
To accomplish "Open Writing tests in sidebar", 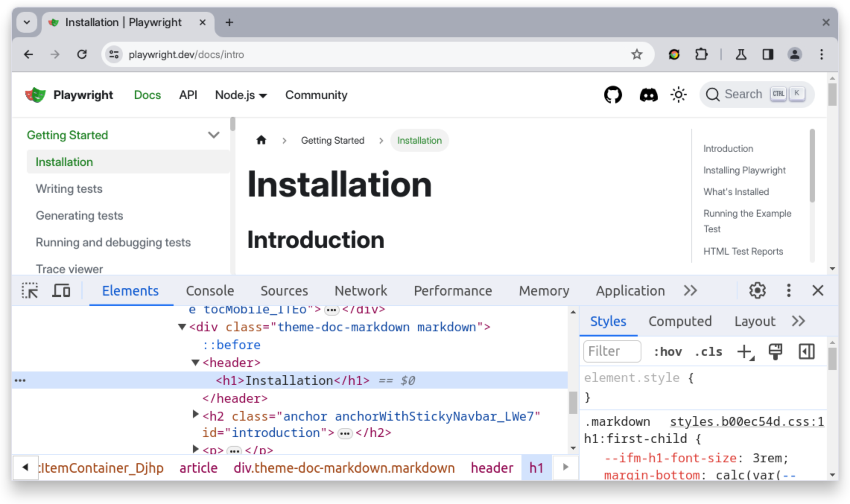I will tap(69, 188).
